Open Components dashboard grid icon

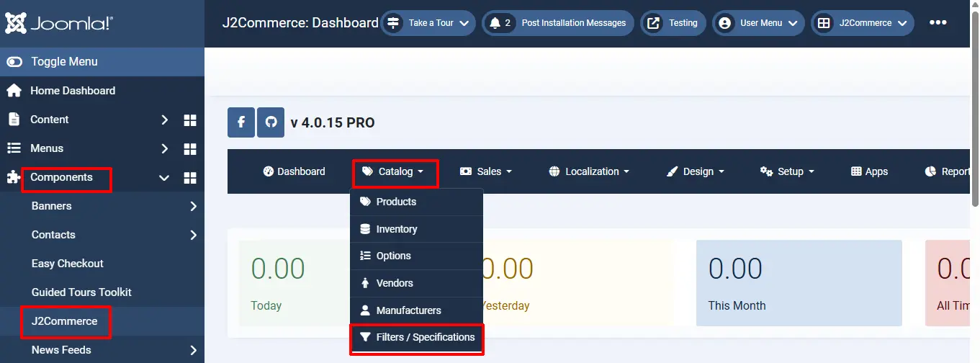(190, 177)
